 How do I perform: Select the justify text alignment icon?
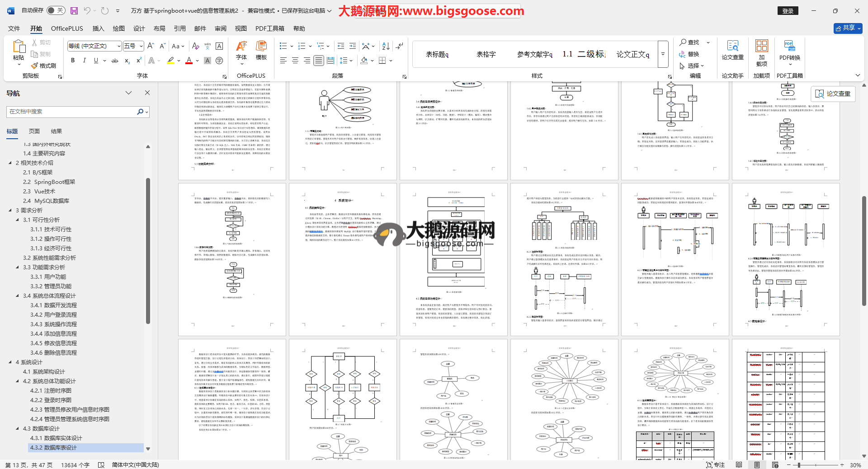[319, 61]
